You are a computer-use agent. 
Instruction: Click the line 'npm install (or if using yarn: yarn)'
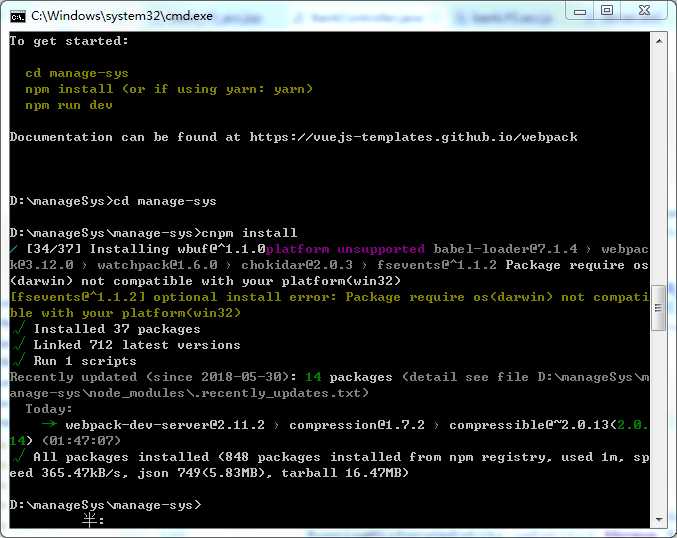coord(168,89)
